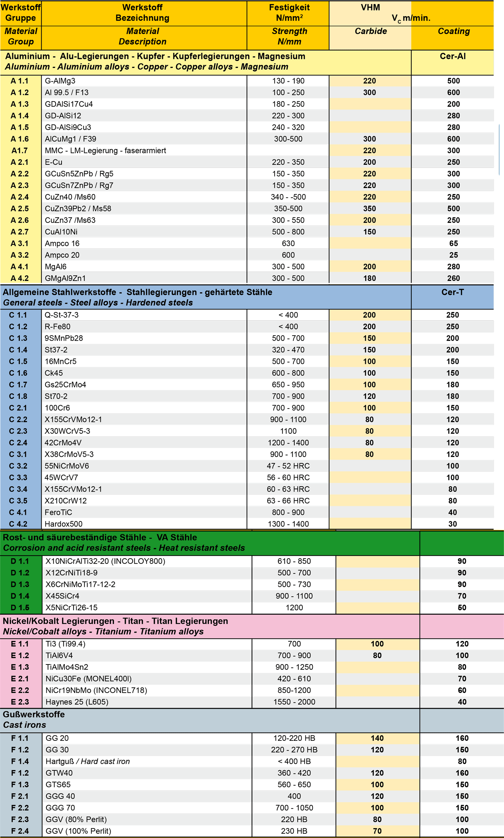Click the GG 30 entry

57,750
